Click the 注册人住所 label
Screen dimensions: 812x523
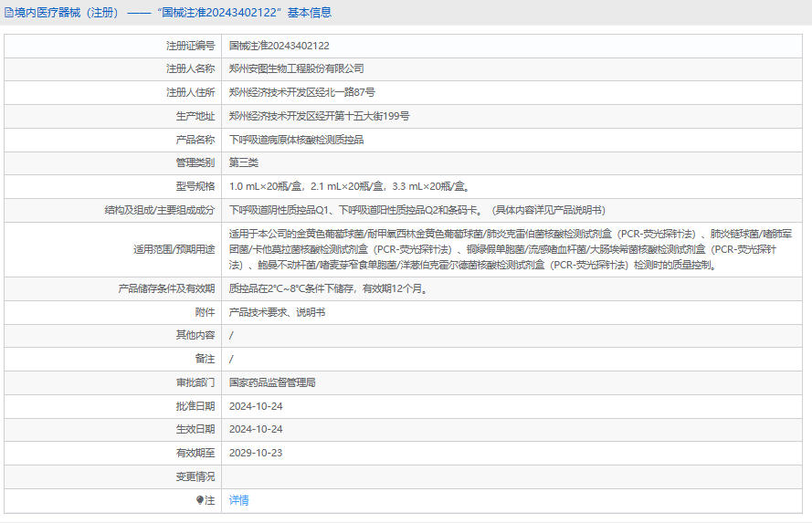tap(190, 92)
